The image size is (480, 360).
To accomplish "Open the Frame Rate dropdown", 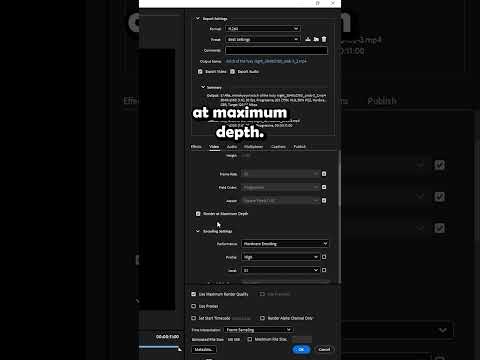I will click(x=280, y=174).
